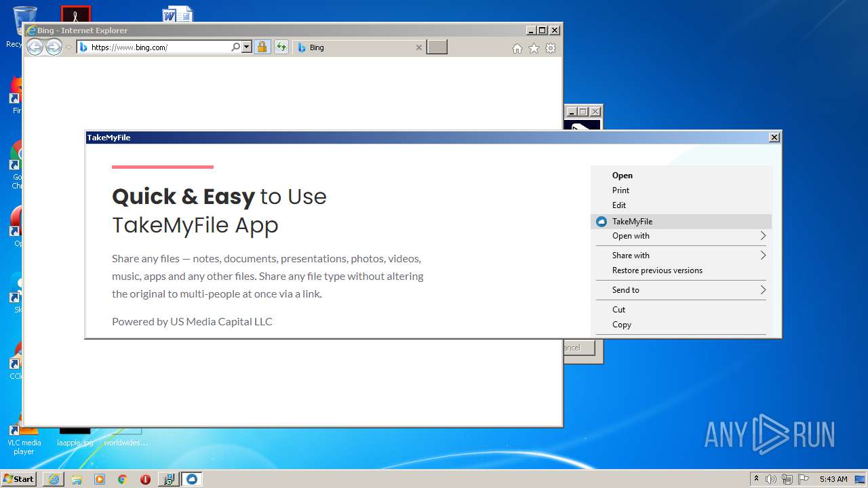Click the search magnifier in IE address bar
Image resolution: width=868 pixels, height=488 pixels.
coord(235,47)
